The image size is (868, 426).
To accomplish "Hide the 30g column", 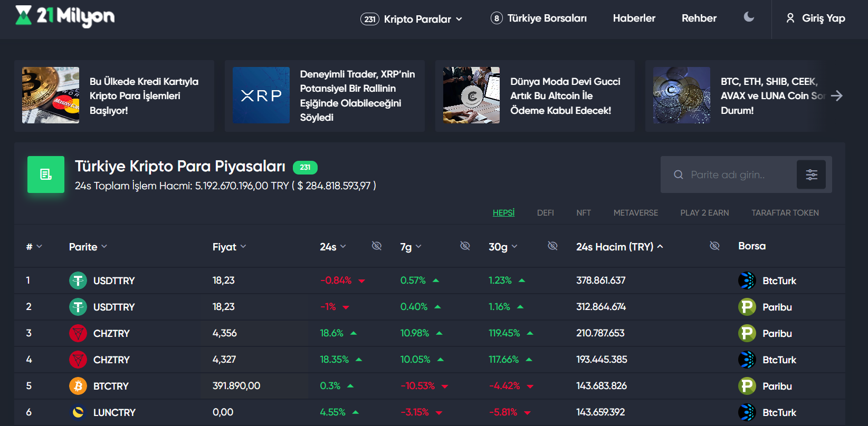I will 552,246.
